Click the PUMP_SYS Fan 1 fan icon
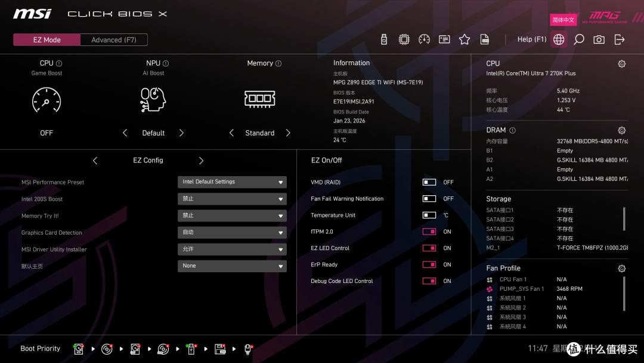The width and height of the screenshot is (644, 363). (490, 289)
